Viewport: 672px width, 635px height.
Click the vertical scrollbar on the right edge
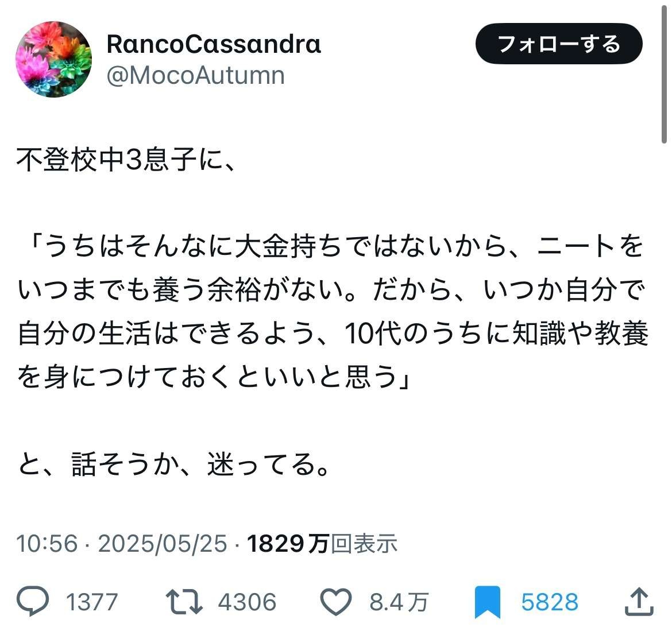point(664,75)
